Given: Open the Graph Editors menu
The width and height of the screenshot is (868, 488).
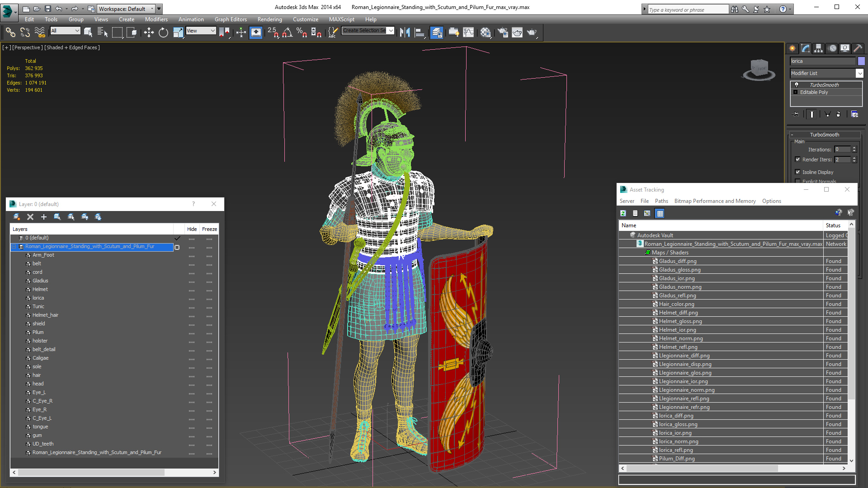Looking at the screenshot, I should tap(231, 19).
